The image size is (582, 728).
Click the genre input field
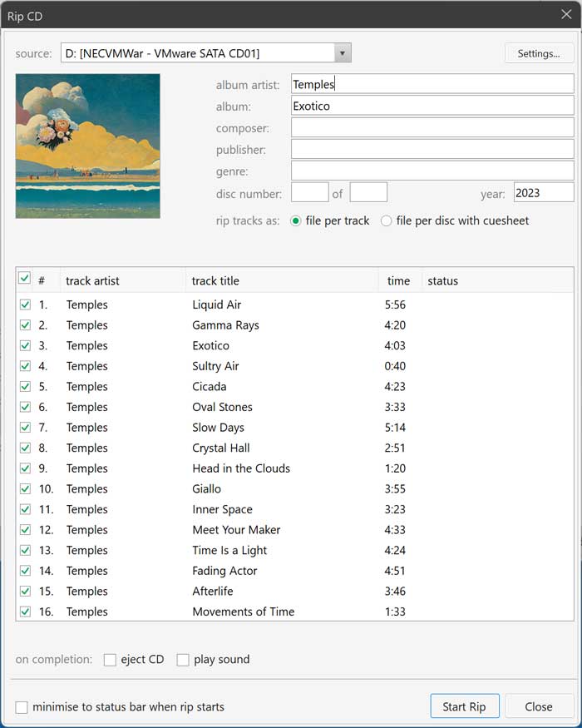click(431, 170)
